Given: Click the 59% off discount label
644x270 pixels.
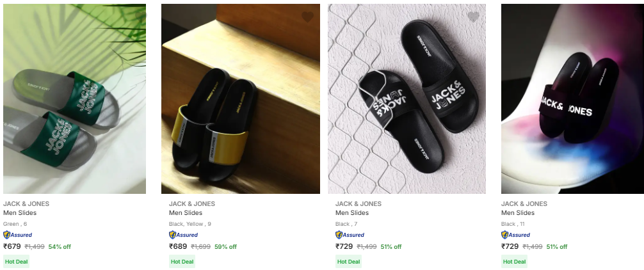Looking at the screenshot, I should [x=225, y=247].
